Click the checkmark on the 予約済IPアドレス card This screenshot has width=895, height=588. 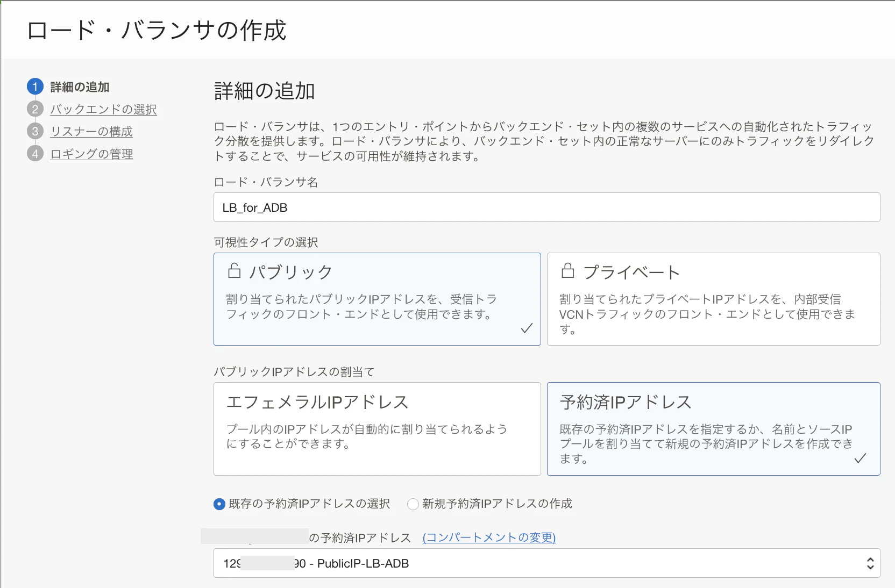860,458
